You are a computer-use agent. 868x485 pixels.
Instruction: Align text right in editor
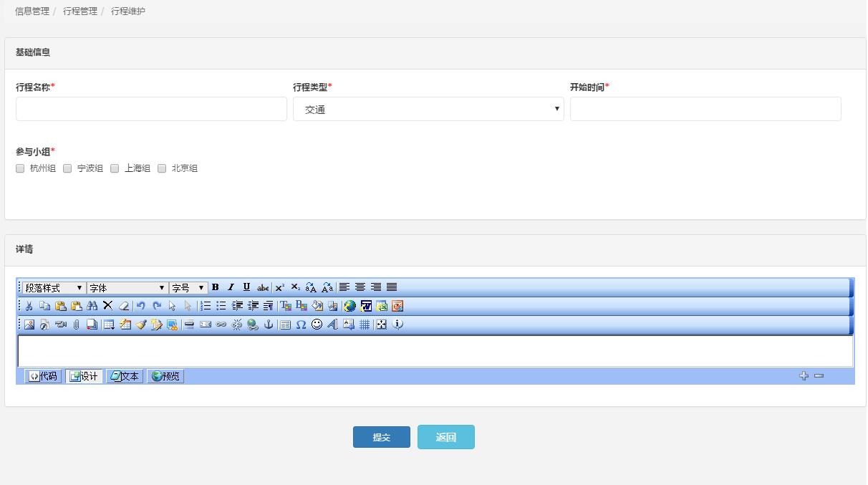tap(376, 287)
